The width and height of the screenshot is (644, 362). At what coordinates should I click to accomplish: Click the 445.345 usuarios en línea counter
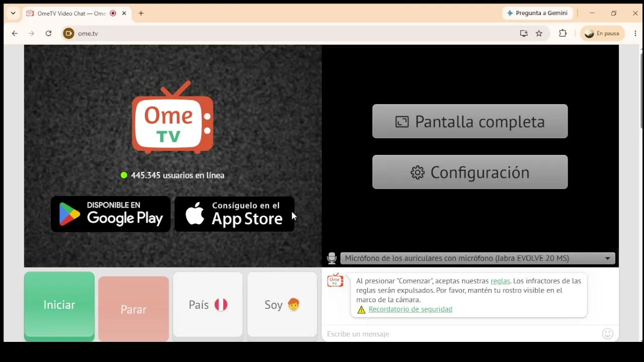pyautogui.click(x=173, y=175)
